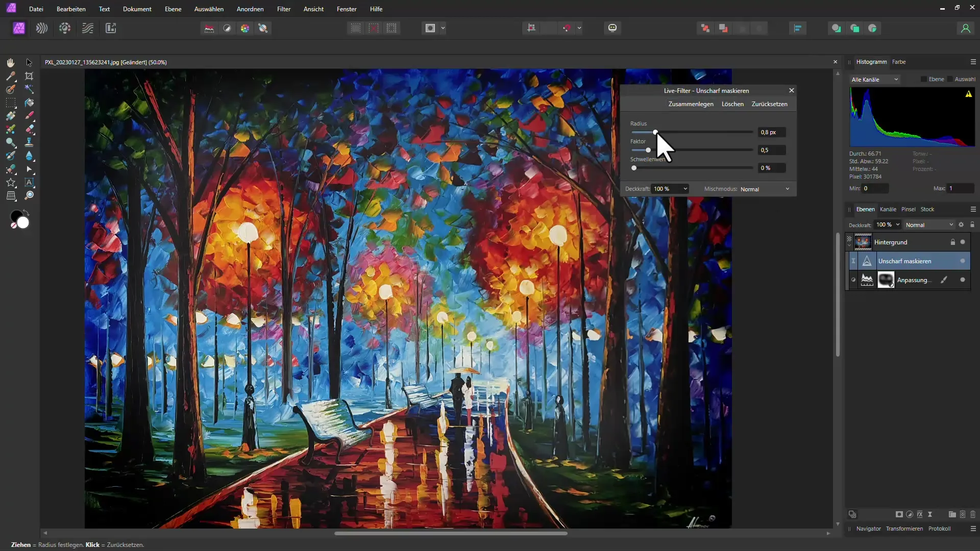Open layer effects FX dialog
Image resolution: width=980 pixels, height=551 pixels.
[920, 514]
